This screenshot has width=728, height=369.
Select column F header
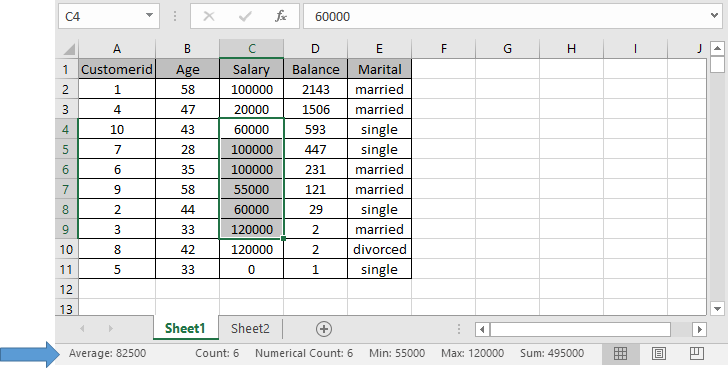(x=443, y=49)
